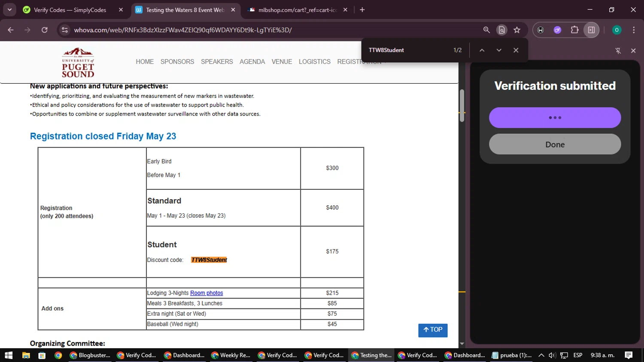Click the zoom magnifier icon in address bar
This screenshot has width=644, height=362.
486,30
